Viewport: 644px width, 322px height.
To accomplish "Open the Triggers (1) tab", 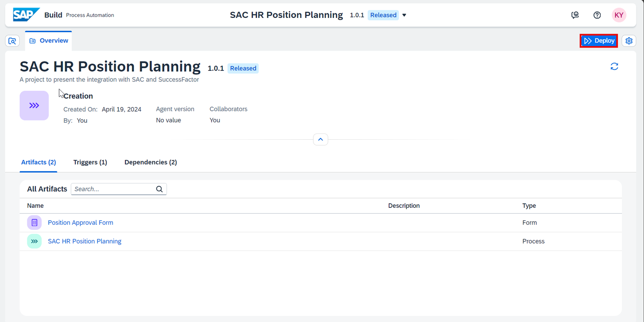I will coord(90,162).
